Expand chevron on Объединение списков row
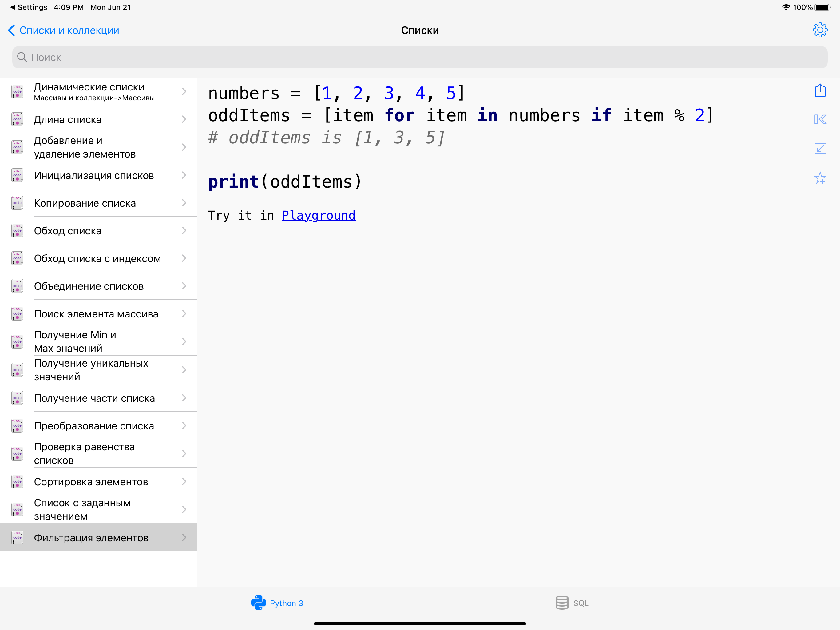840x630 pixels. (x=184, y=286)
